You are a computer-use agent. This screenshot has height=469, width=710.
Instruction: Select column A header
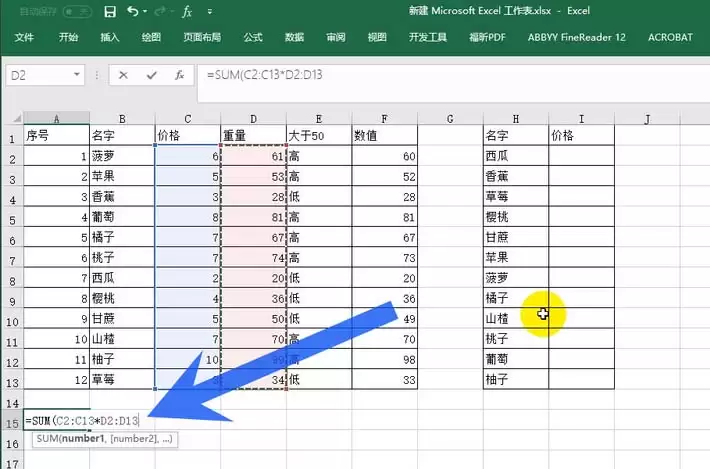tap(57, 119)
